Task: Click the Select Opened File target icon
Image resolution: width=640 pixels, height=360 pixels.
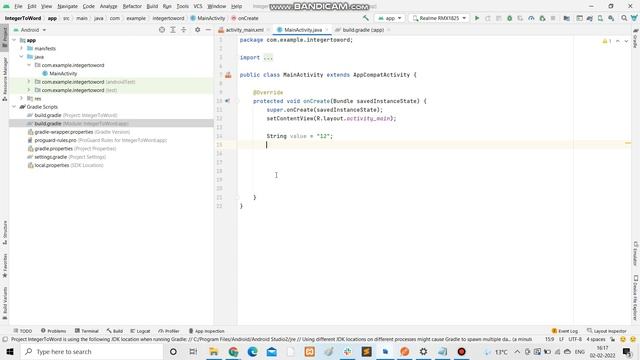Action: click(162, 30)
